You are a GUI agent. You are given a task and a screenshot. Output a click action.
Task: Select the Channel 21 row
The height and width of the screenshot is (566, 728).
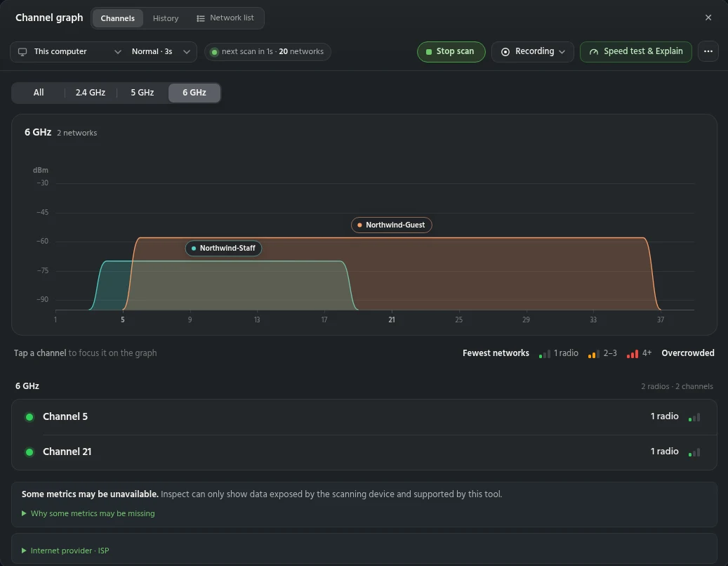[x=364, y=452]
